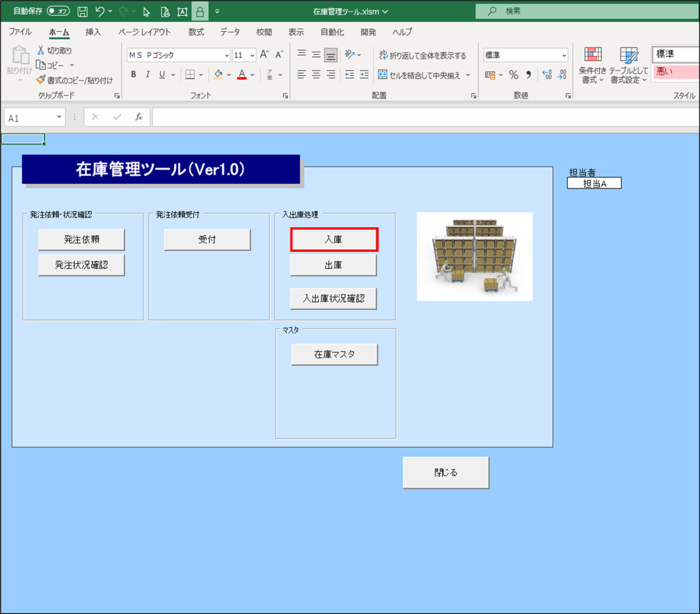The height and width of the screenshot is (614, 700).
Task: Click the text orientation icon
Action: pos(350,54)
